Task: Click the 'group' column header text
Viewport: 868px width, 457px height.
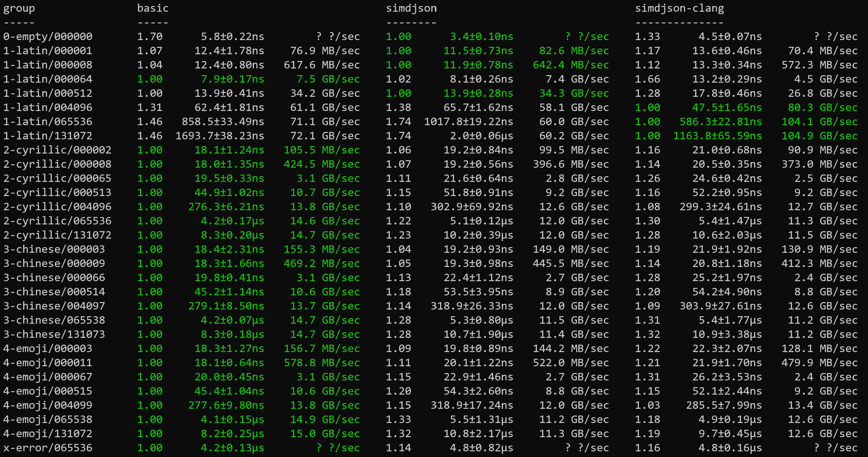Action: [x=19, y=9]
